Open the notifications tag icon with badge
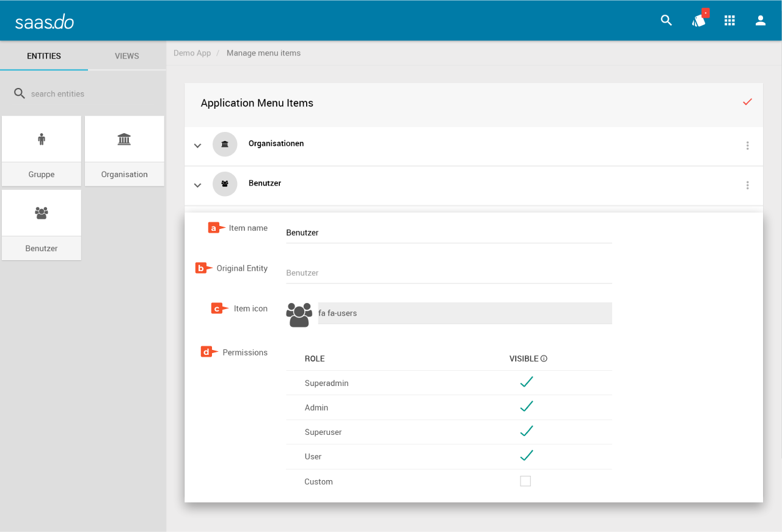 pyautogui.click(x=699, y=20)
